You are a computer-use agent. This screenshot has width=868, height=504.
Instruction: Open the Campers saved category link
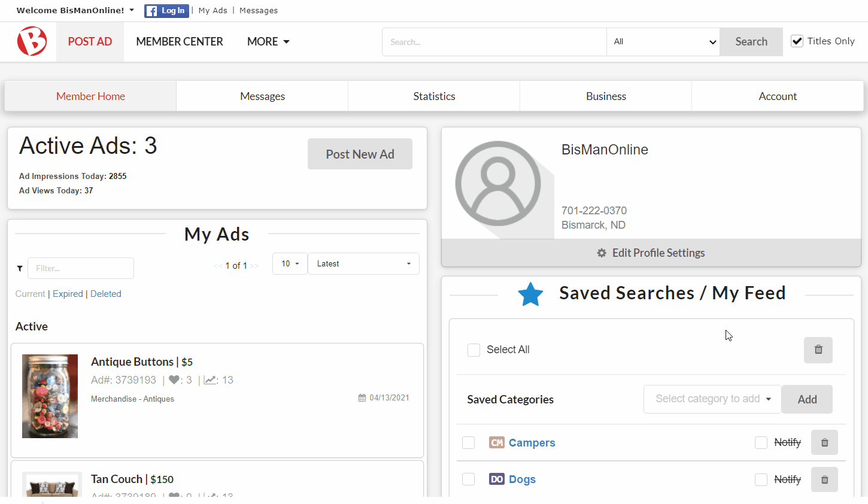(532, 443)
